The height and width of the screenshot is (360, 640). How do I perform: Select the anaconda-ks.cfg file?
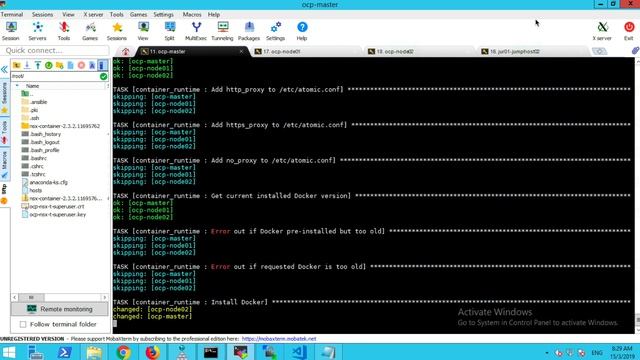pos(44,182)
